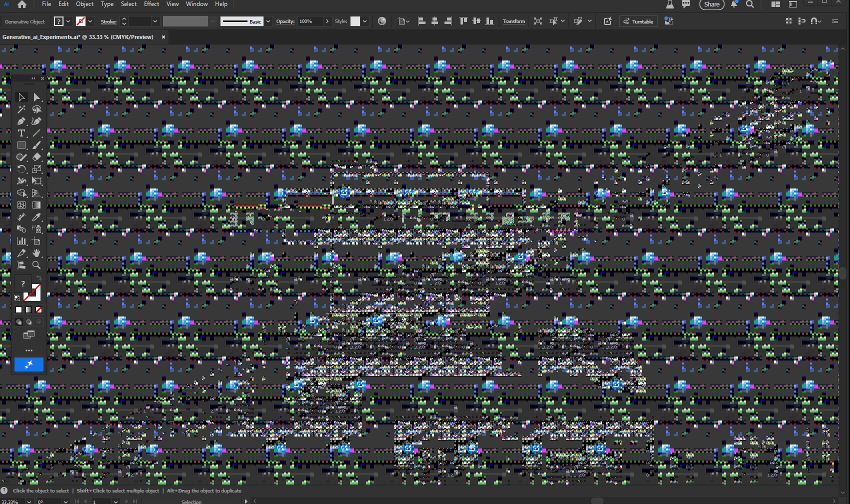Select the Column Graph tool

[x=21, y=241]
